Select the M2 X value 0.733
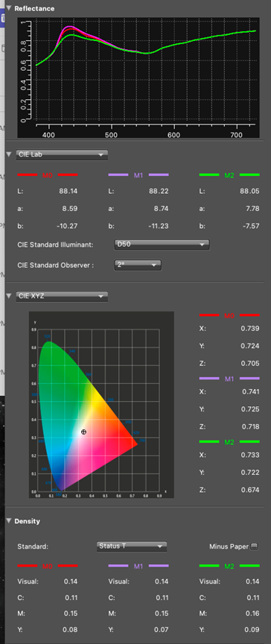The height and width of the screenshot is (644, 271). pyautogui.click(x=250, y=455)
